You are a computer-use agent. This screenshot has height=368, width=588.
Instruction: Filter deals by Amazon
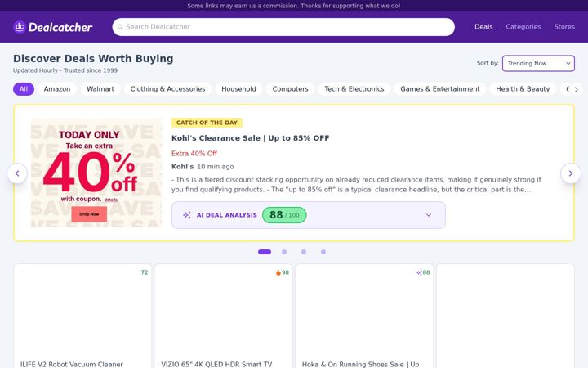pyautogui.click(x=57, y=89)
